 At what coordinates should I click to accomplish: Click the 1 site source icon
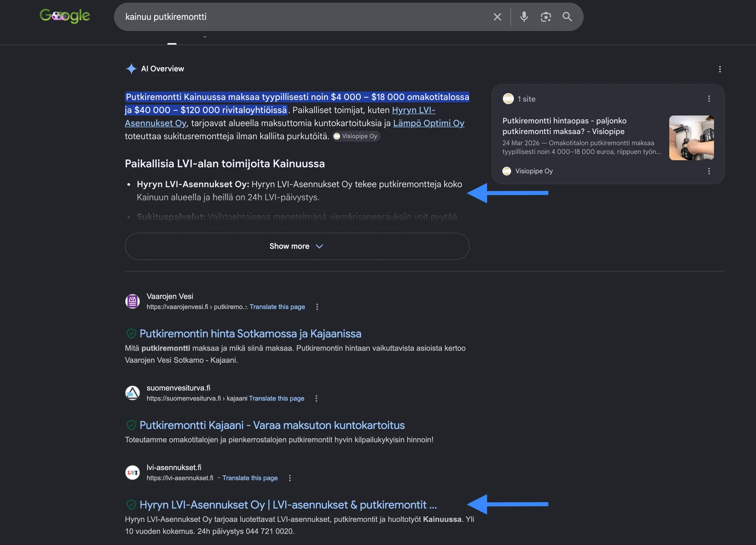pyautogui.click(x=508, y=99)
